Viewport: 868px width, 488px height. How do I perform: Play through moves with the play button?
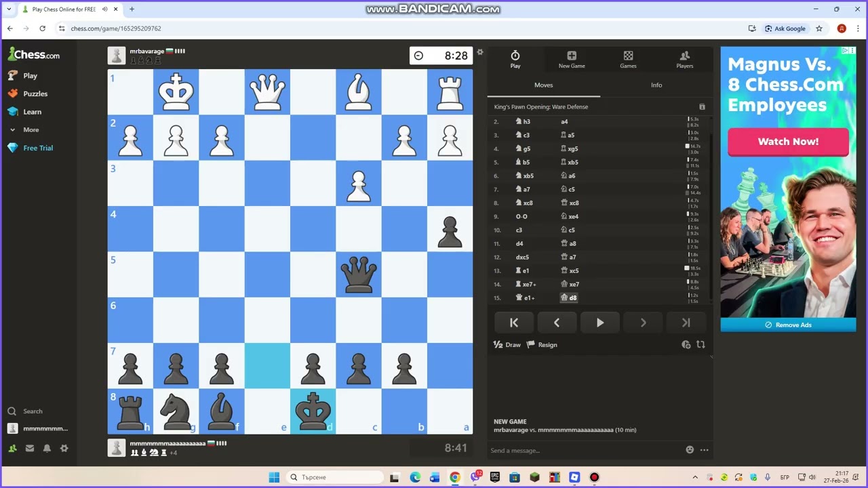click(600, 323)
